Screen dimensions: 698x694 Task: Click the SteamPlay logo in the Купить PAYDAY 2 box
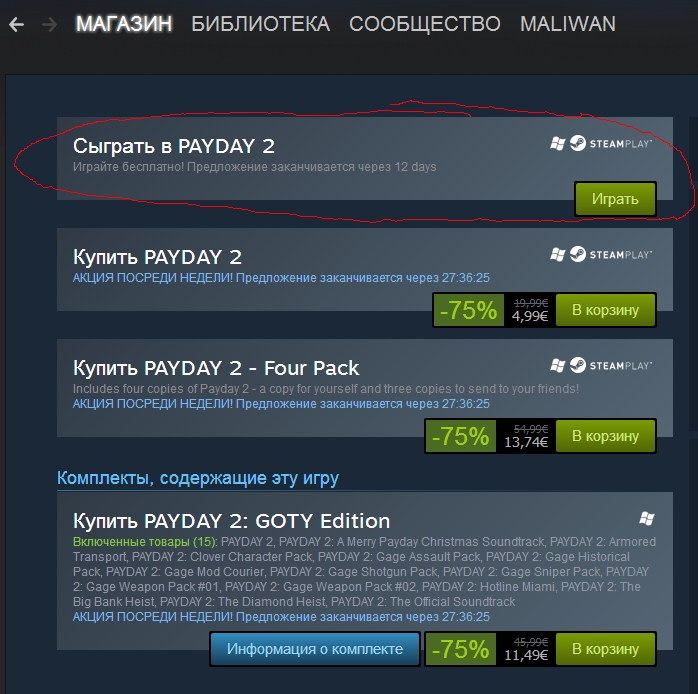pyautogui.click(x=611, y=255)
